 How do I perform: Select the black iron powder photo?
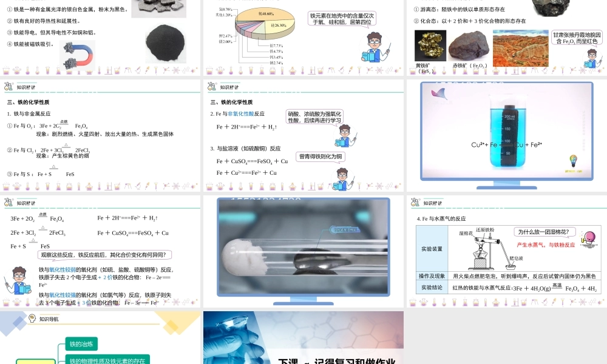[x=166, y=43]
